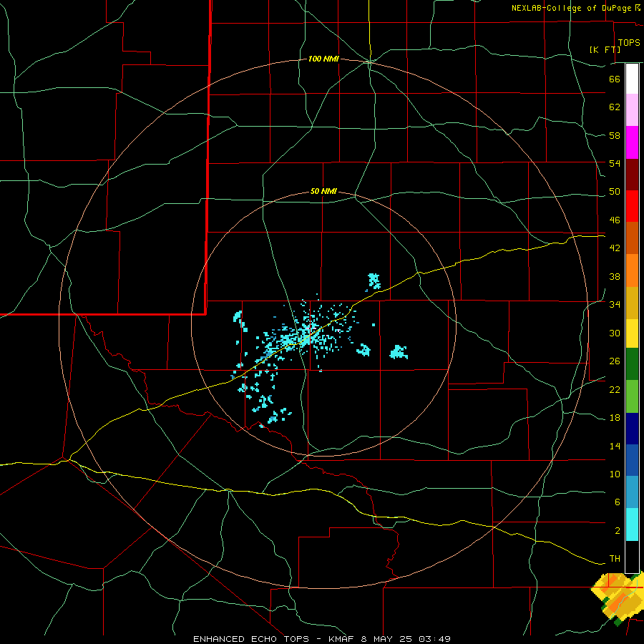Click the navy 18 kft legend swatch
The width and height of the screenshot is (644, 644).
click(632, 429)
